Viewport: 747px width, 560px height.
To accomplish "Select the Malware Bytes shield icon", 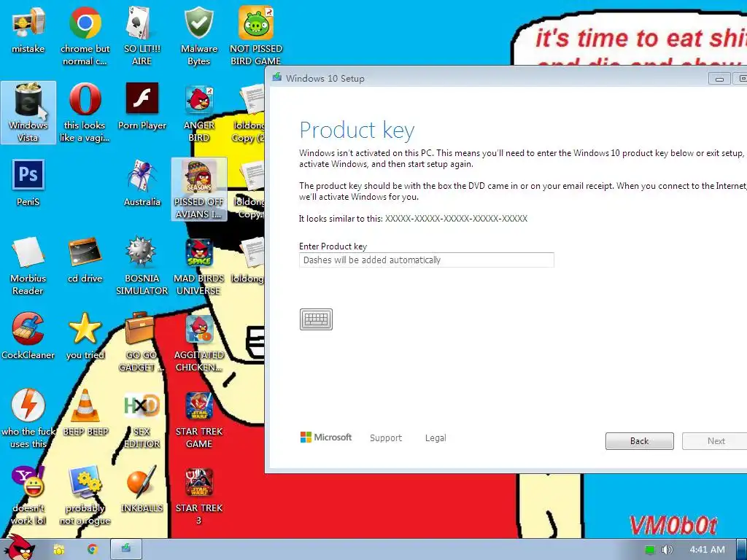I will click(x=198, y=36).
